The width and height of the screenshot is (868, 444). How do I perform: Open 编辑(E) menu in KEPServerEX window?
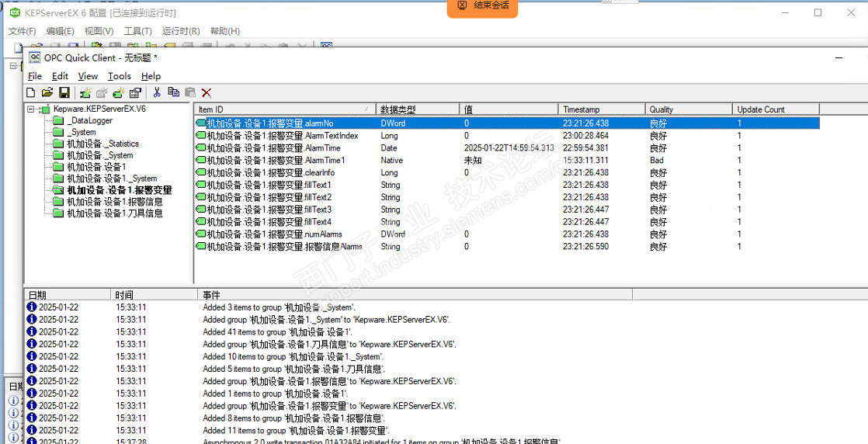point(60,31)
